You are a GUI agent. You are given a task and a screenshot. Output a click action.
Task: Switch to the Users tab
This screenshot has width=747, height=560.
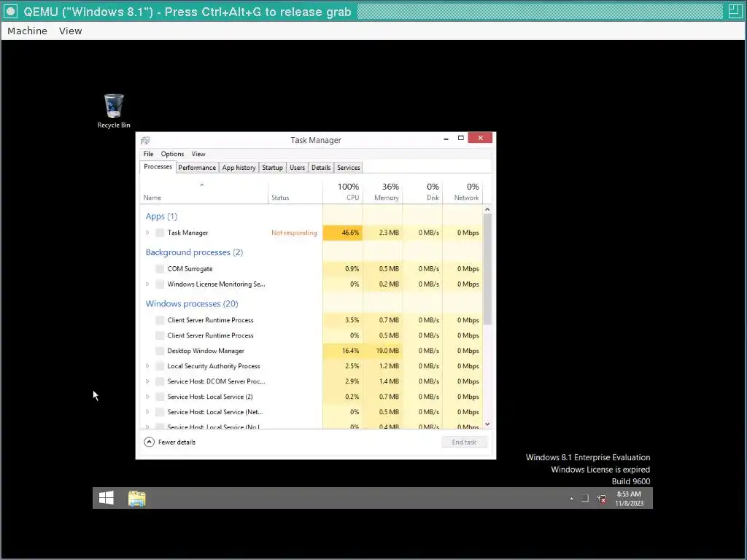298,168
